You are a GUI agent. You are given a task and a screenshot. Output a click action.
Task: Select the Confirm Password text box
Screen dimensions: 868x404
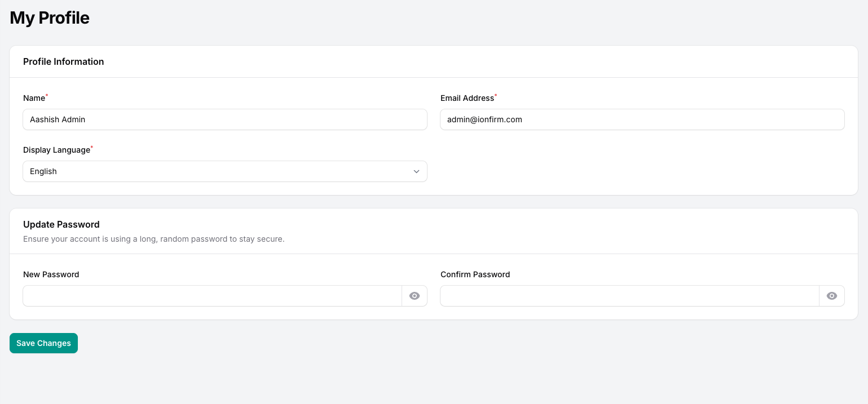tap(629, 296)
